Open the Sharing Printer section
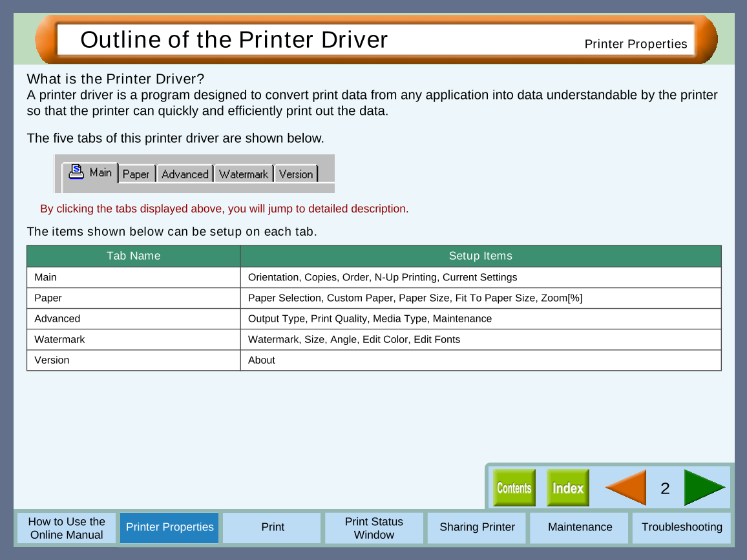Viewport: 747px width, 560px height. pyautogui.click(x=477, y=528)
